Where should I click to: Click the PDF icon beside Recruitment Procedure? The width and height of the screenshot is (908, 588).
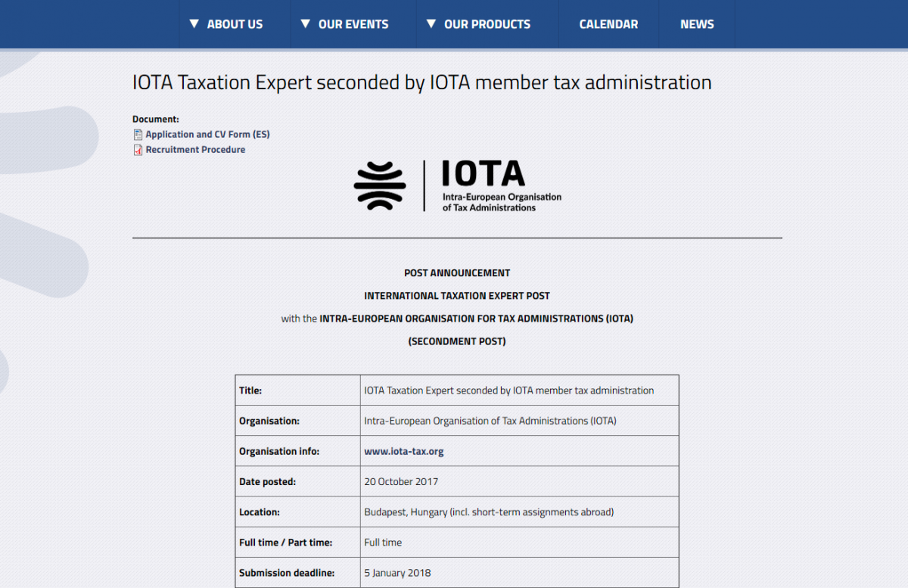click(x=138, y=150)
